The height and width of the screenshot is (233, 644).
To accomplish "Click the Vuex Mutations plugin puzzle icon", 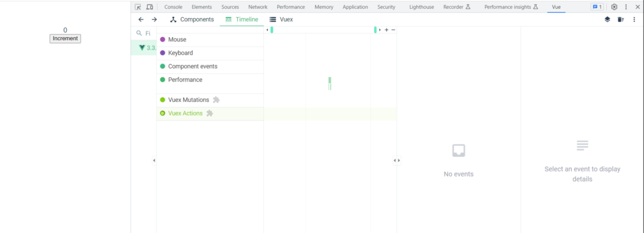I will pos(216,100).
